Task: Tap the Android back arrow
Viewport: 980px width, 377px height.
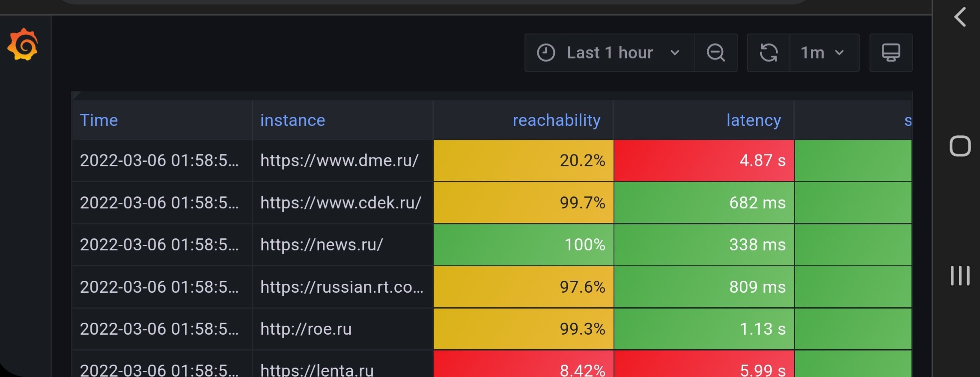Action: (960, 18)
